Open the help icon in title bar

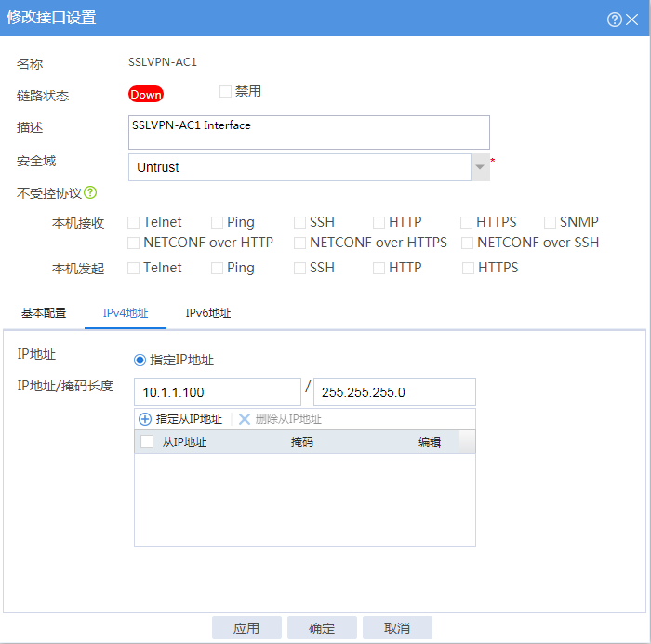pos(614,20)
